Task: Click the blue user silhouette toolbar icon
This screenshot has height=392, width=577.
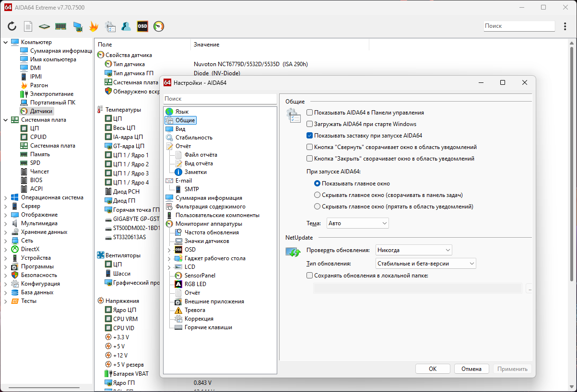Action: pos(126,26)
